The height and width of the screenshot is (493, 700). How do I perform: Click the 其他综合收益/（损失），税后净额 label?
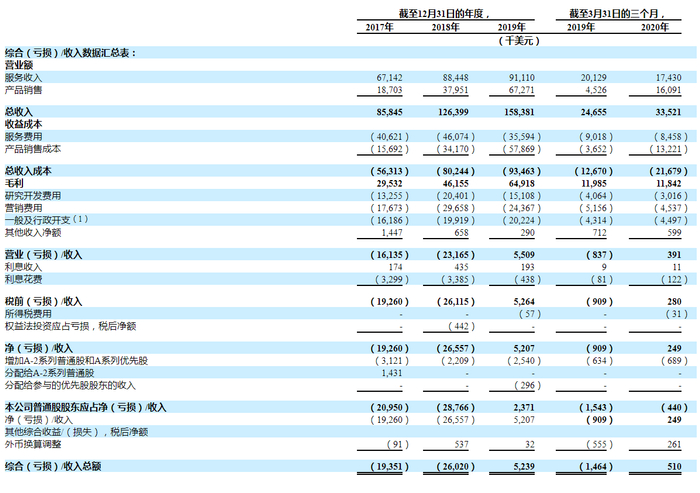pos(76,432)
